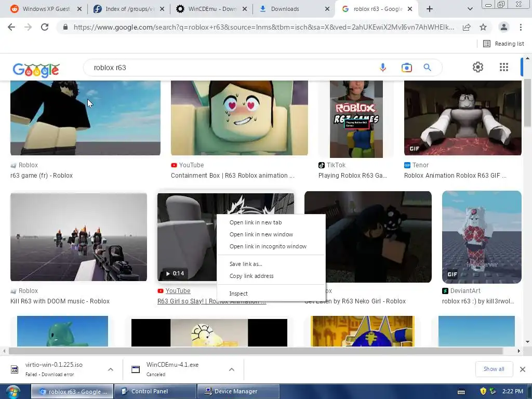Open the Containment Box heart-eyes thumbnail
Viewport: 532px width, 399px height.
point(239,118)
